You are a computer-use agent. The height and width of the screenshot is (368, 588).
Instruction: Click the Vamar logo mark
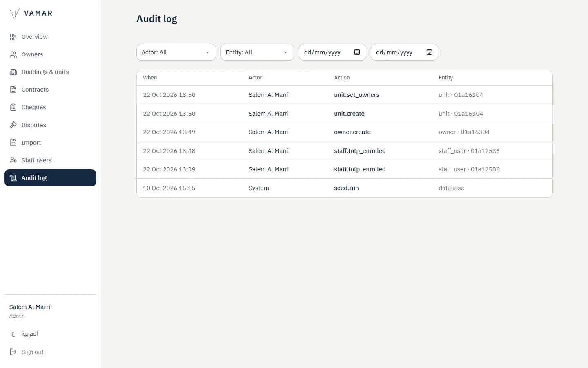[14, 13]
